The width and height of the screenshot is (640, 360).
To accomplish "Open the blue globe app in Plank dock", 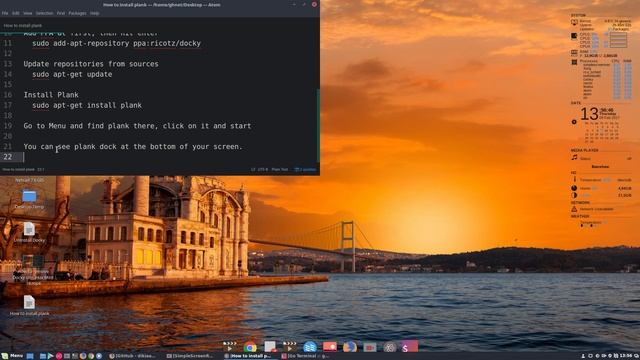I will (310, 347).
